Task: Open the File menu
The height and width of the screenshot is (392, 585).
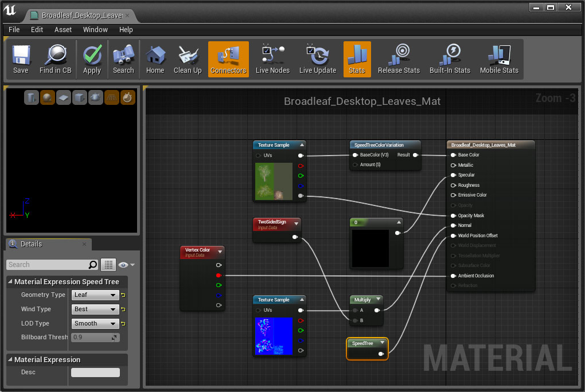Action: [x=14, y=29]
